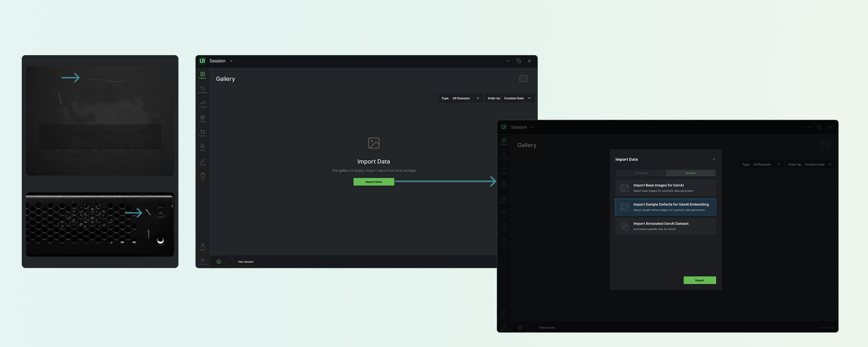The height and width of the screenshot is (347, 868).
Task: Select Import Annotated GenAI Dataset
Action: [665, 226]
